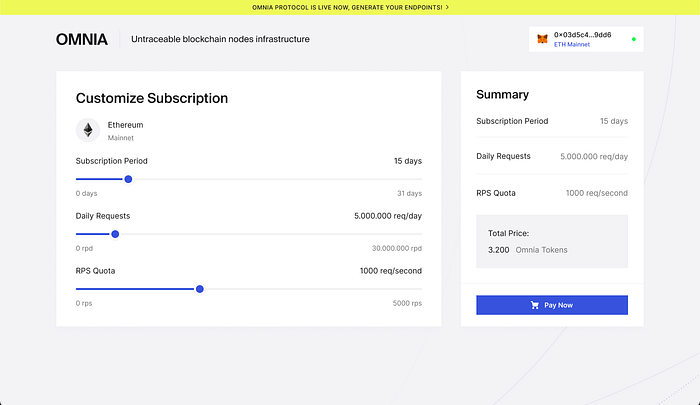
Task: Click the Summary heading
Action: 502,94
